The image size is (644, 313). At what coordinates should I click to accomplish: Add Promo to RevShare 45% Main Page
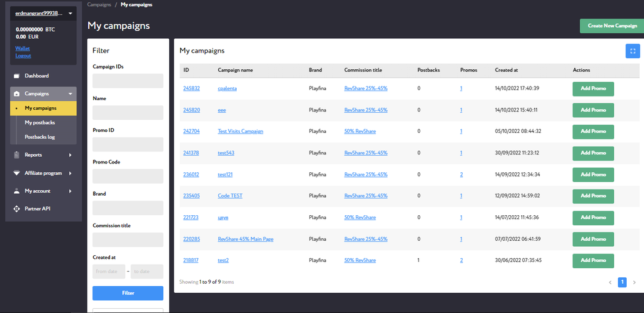pyautogui.click(x=593, y=239)
